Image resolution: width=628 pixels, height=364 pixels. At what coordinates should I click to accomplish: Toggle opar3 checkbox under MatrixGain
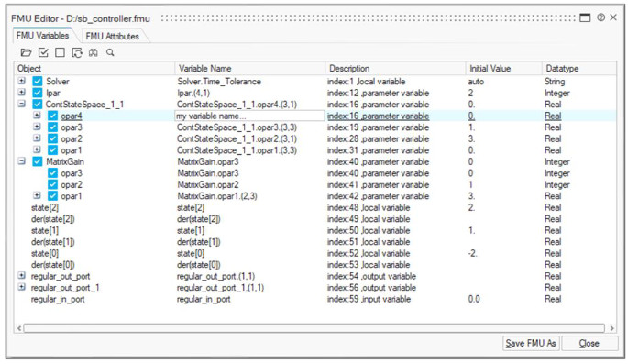click(52, 173)
